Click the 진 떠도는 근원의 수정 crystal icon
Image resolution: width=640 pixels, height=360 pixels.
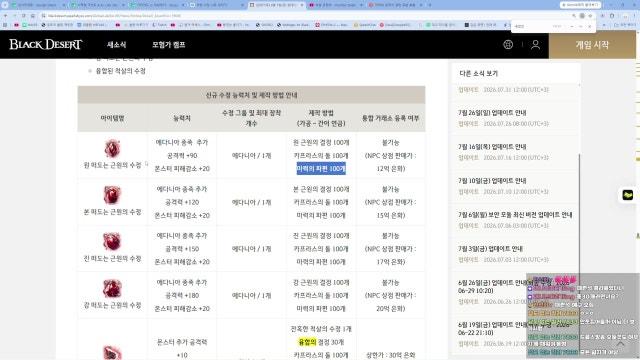(112, 242)
